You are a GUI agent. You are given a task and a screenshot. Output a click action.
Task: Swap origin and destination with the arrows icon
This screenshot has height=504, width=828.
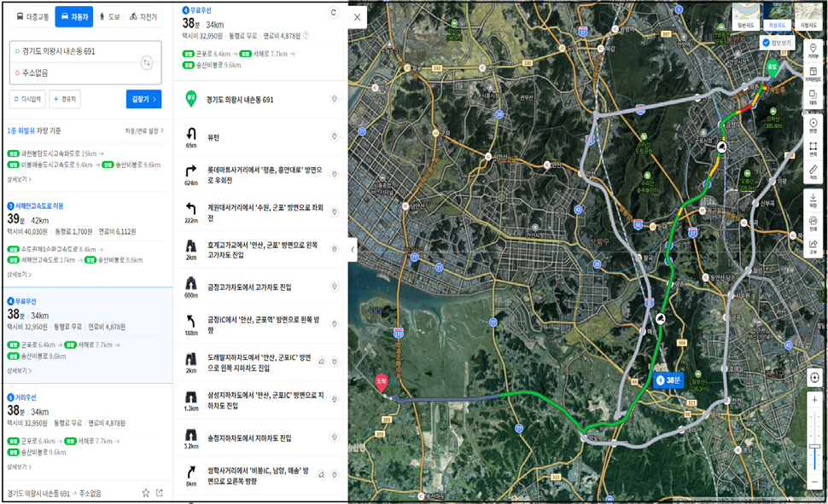(x=147, y=62)
